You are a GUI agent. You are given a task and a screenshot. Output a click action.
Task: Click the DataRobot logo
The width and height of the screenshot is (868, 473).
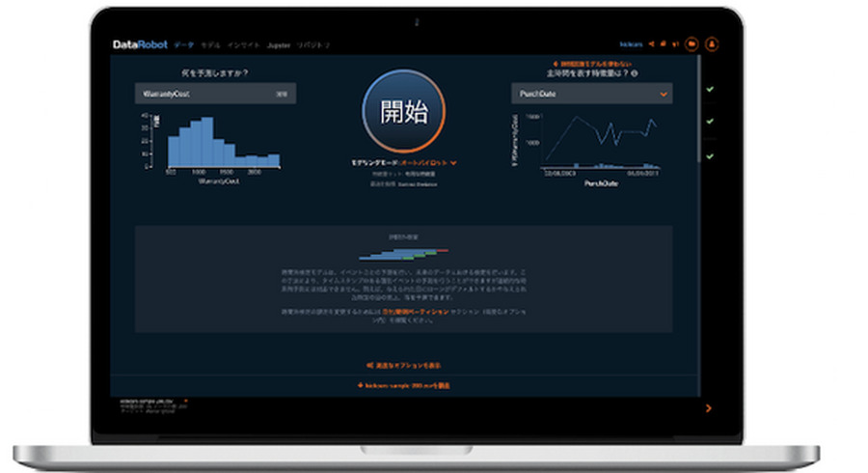(x=138, y=44)
